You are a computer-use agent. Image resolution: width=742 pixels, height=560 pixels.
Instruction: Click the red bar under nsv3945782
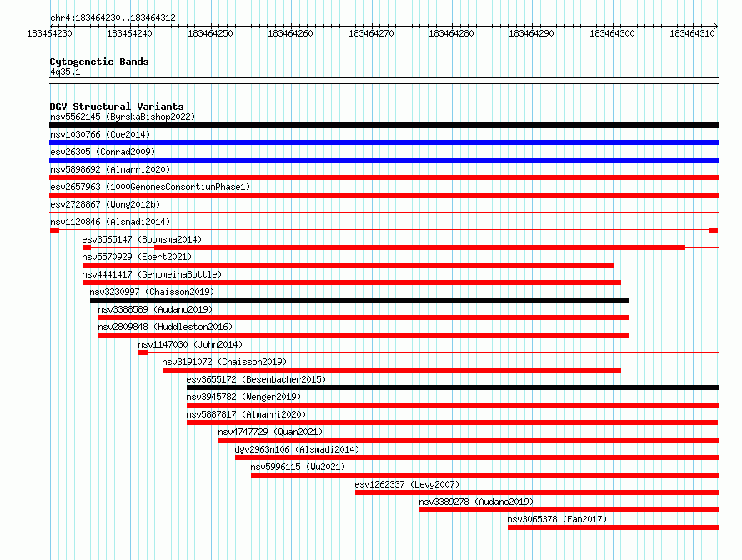pyautogui.click(x=453, y=405)
